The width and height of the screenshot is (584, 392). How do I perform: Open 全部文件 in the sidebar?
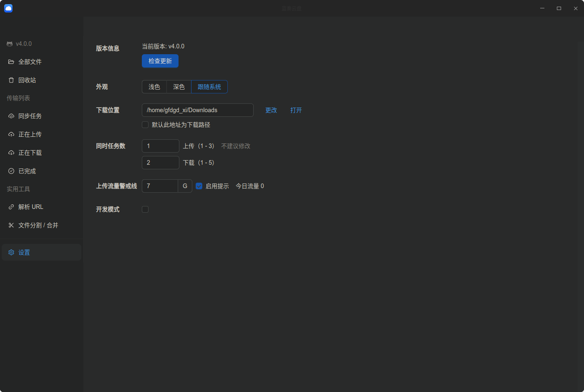coord(42,62)
